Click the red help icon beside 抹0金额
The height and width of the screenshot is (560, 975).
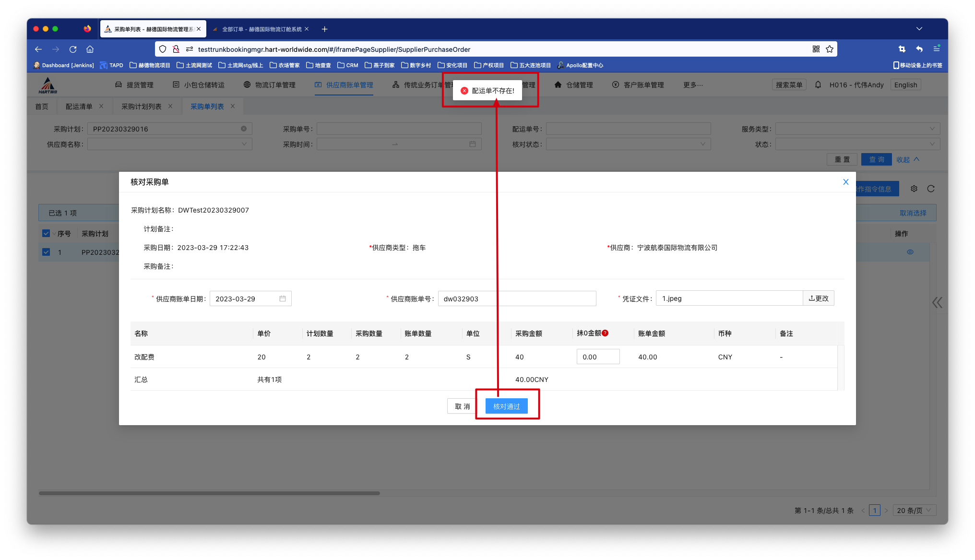click(605, 333)
